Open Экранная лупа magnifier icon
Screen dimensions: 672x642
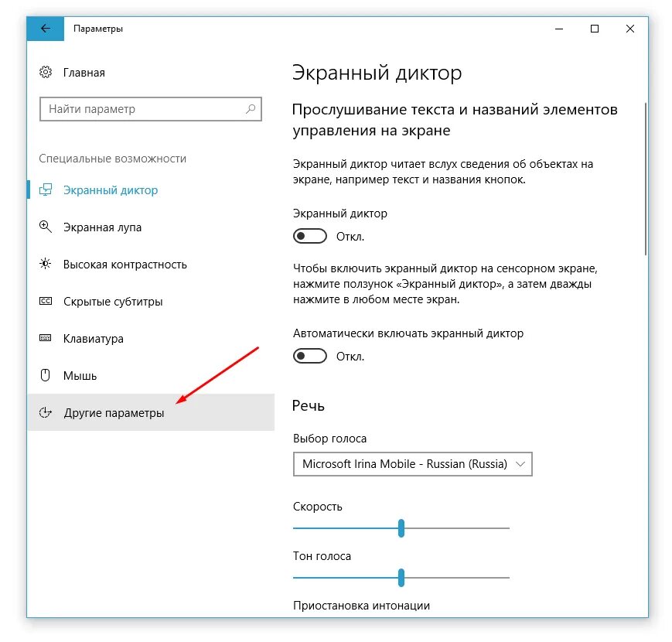coord(46,227)
